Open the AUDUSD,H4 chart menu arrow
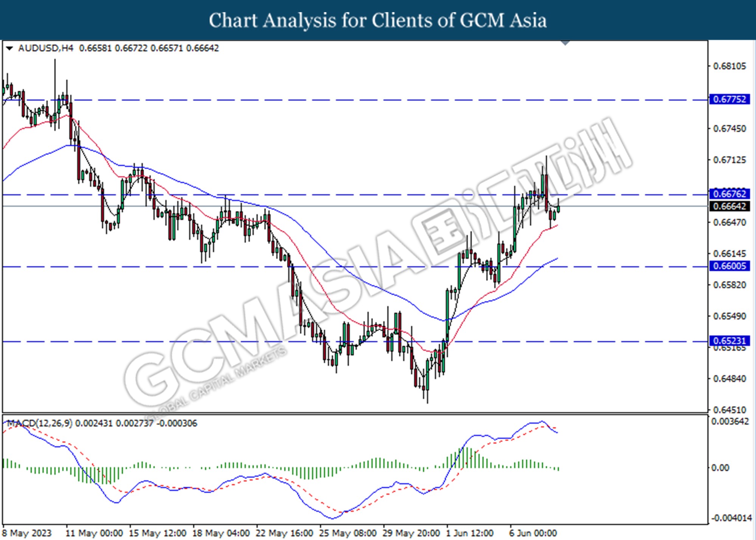The width and height of the screenshot is (756, 540). coord(9,48)
